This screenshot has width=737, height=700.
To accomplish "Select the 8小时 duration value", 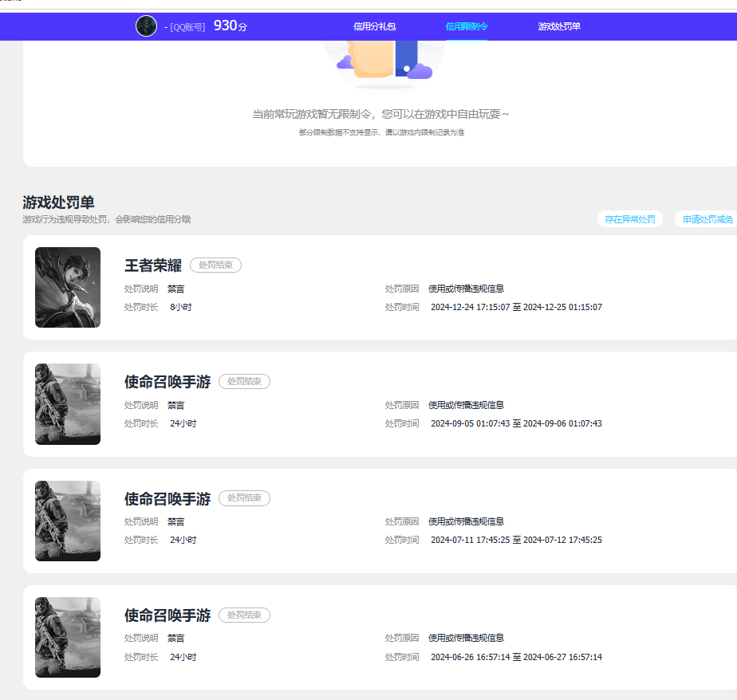I will click(180, 307).
